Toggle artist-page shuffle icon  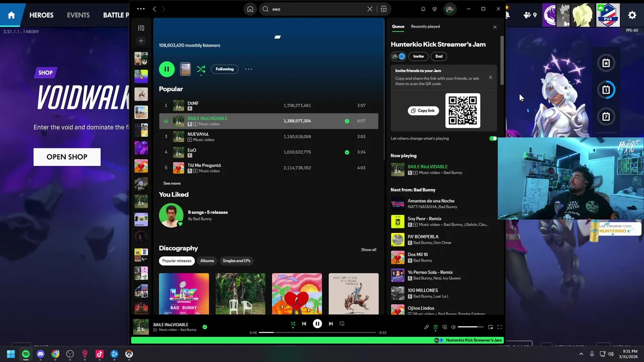point(201,69)
